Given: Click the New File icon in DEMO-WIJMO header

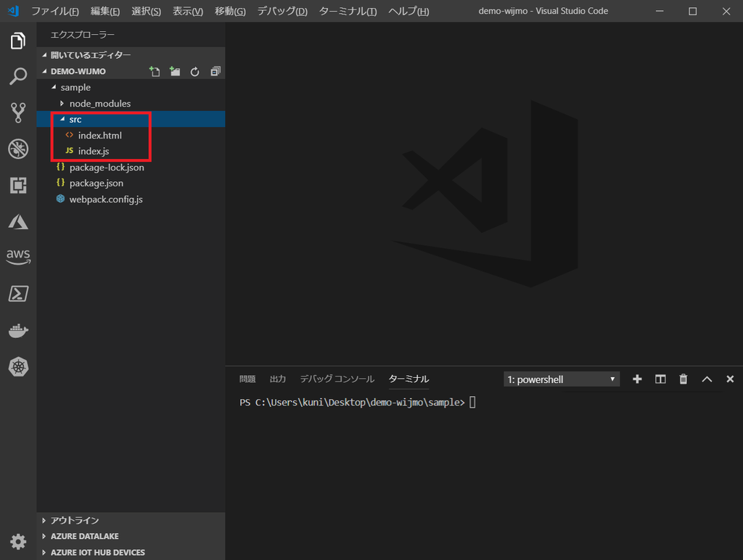Looking at the screenshot, I should pyautogui.click(x=155, y=72).
